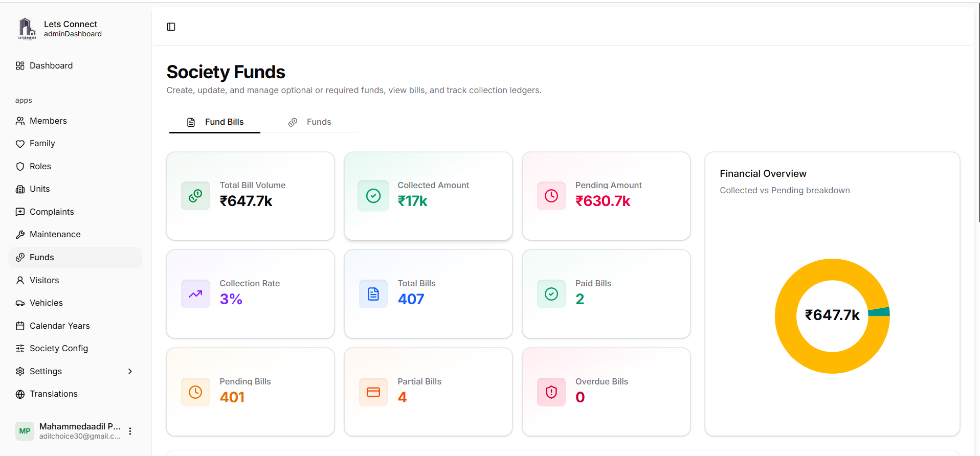
Task: Open the Members page
Action: (75, 121)
